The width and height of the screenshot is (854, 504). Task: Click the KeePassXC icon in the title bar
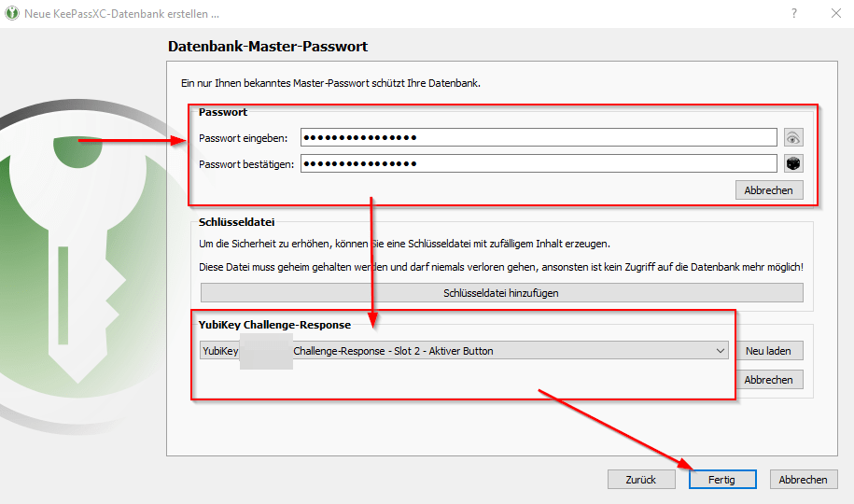coord(11,13)
